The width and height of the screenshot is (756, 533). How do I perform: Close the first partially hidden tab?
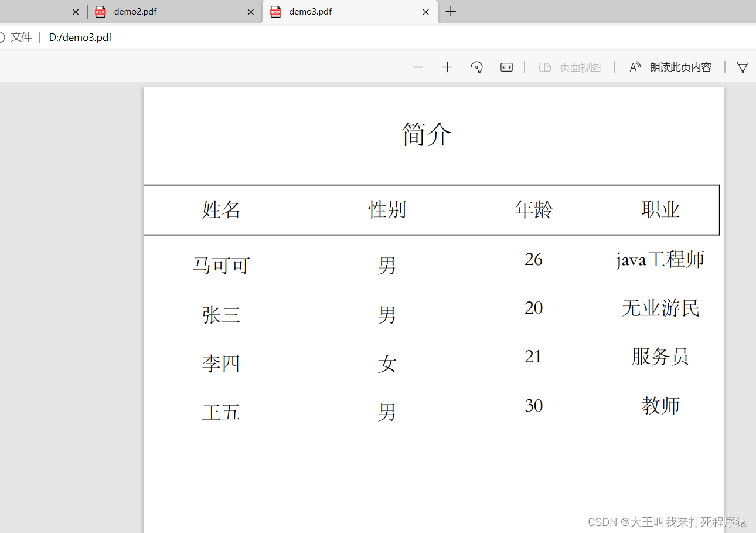(75, 12)
